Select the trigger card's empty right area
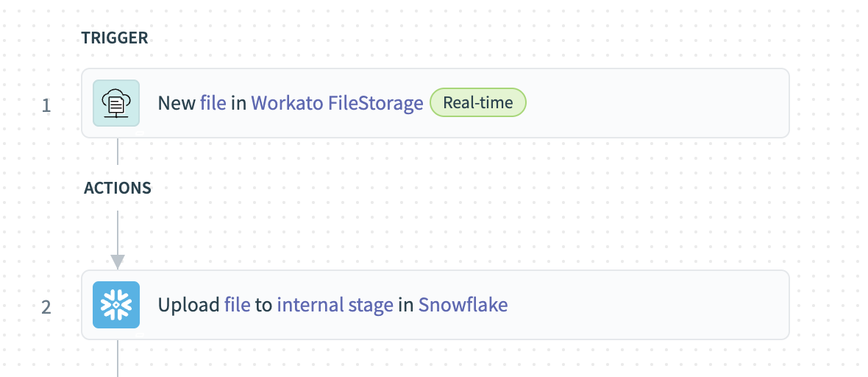The height and width of the screenshot is (377, 868). pos(662,103)
